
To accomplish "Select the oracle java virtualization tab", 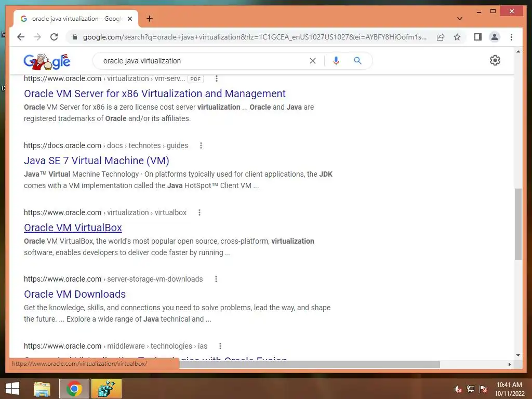I will 76,19.
